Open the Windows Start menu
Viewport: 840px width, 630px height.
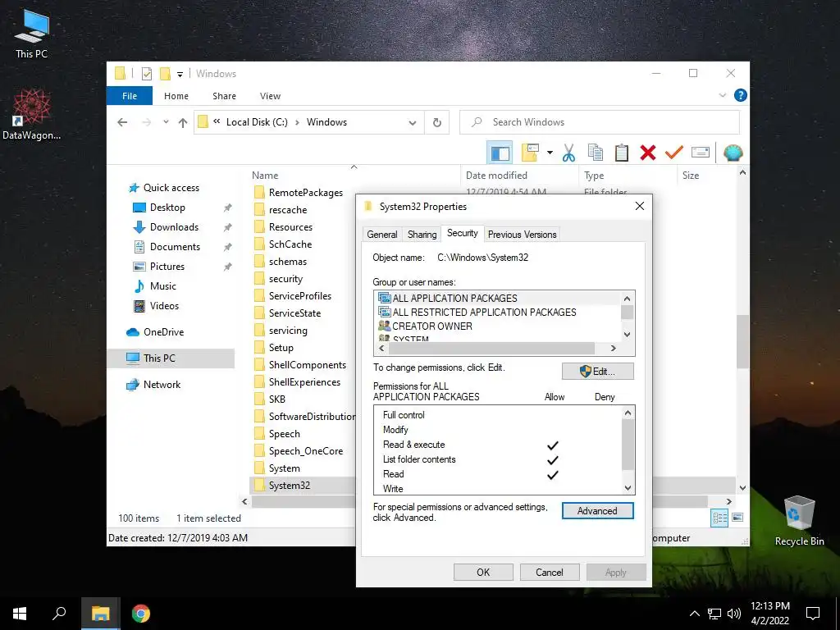click(20, 614)
